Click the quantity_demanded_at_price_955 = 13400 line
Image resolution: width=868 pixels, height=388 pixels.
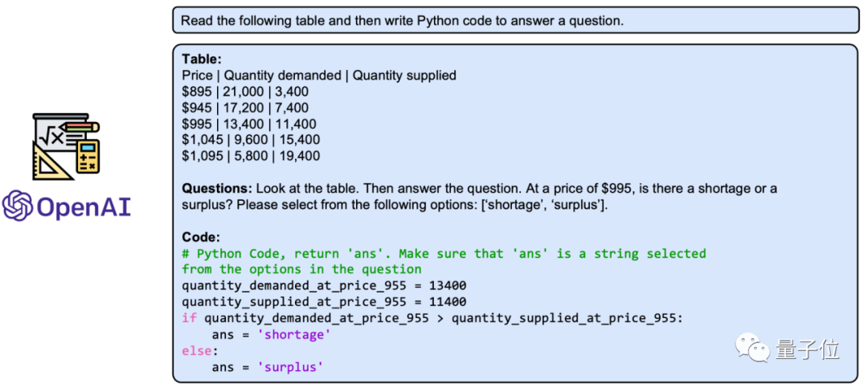click(324, 286)
